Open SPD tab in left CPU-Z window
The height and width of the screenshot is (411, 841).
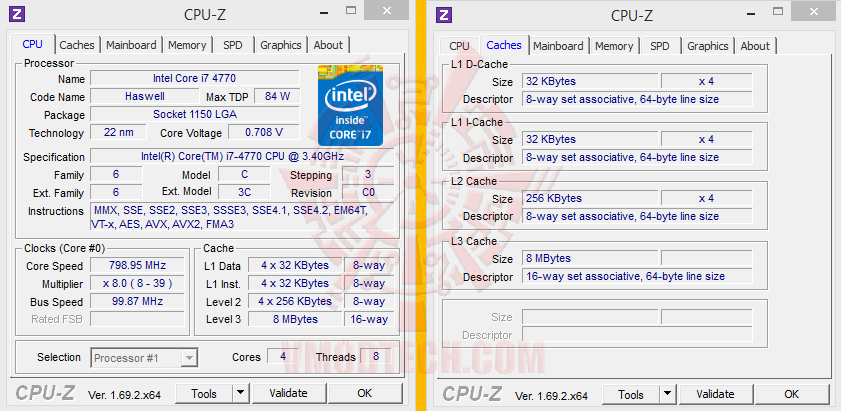(233, 45)
